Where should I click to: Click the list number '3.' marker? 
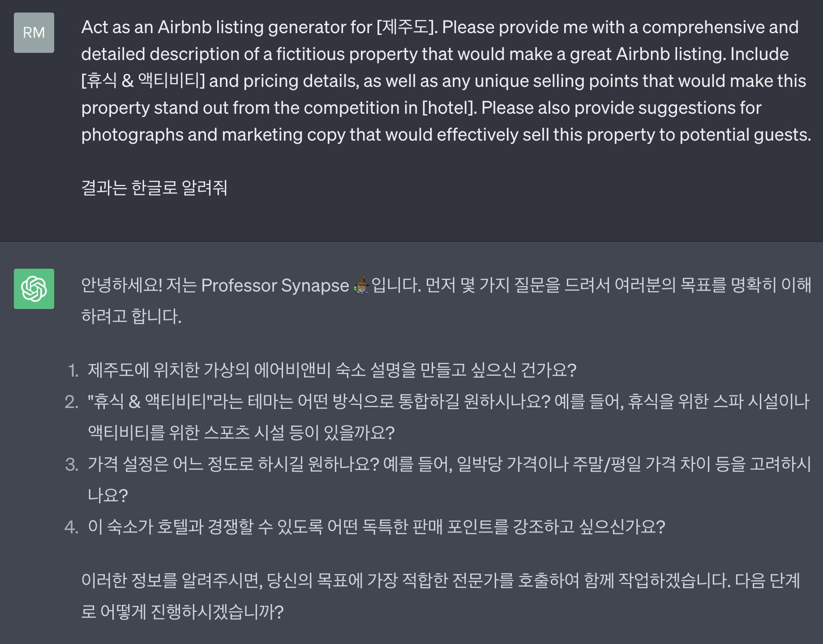[x=72, y=464]
